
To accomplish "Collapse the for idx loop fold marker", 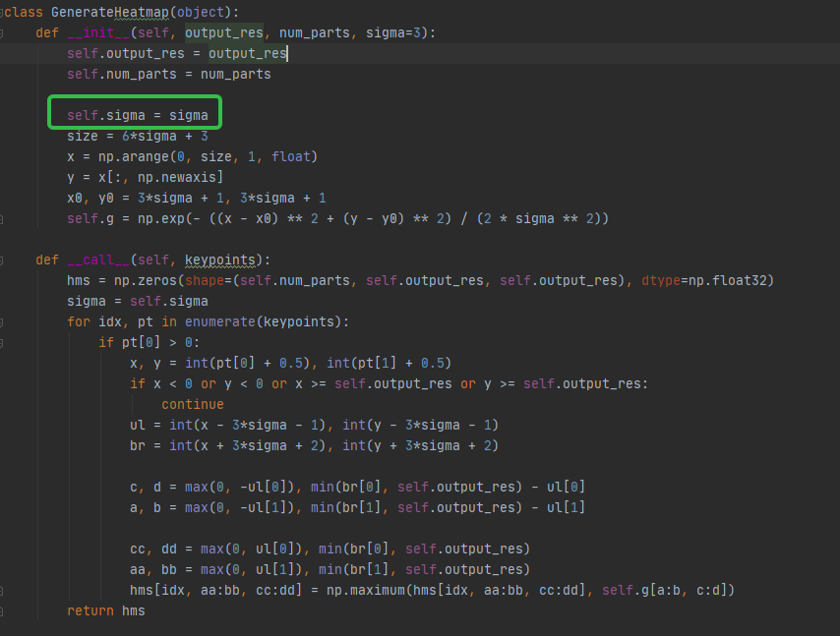I will point(2,322).
